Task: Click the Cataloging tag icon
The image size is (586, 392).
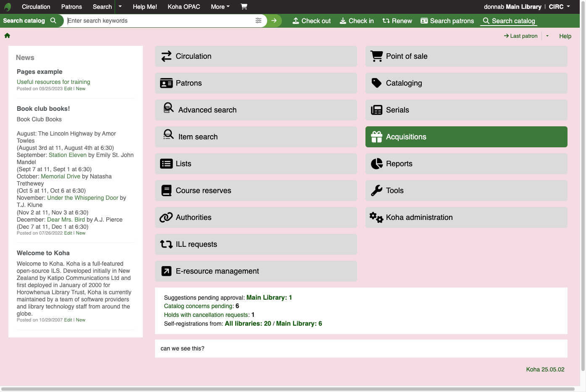Action: (377, 83)
